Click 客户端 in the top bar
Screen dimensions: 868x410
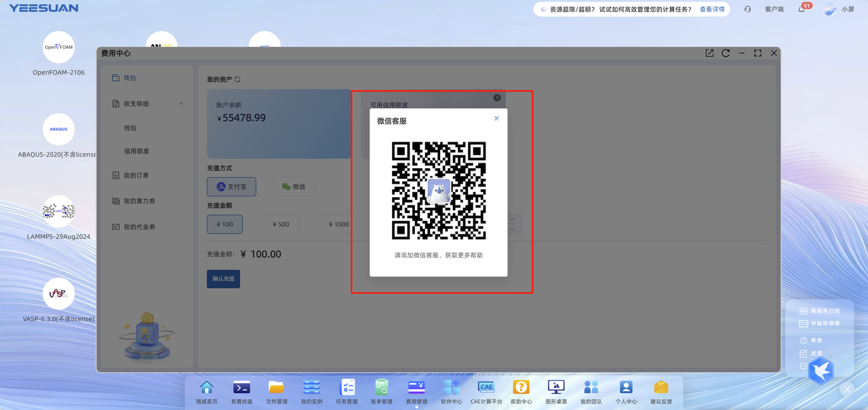pyautogui.click(x=774, y=9)
